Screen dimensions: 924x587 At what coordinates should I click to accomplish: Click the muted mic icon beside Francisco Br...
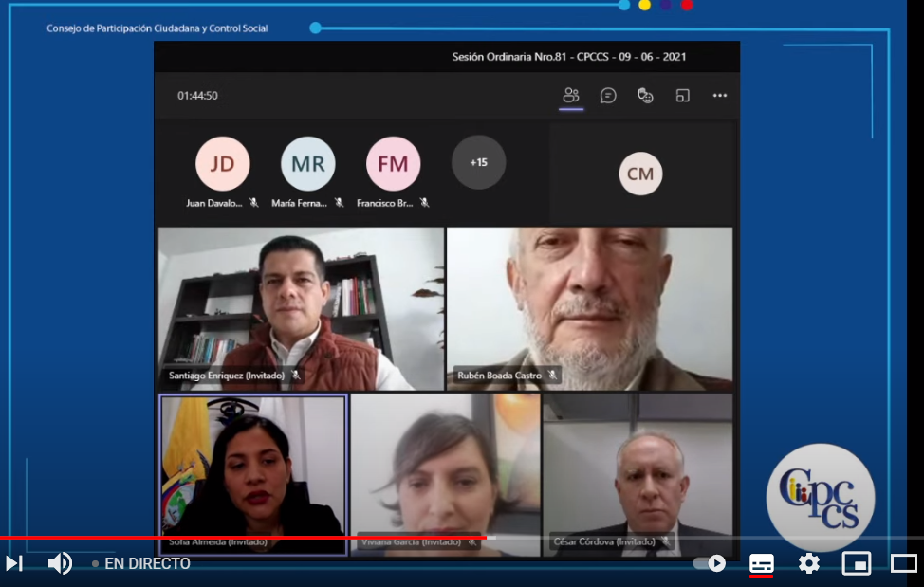click(424, 203)
